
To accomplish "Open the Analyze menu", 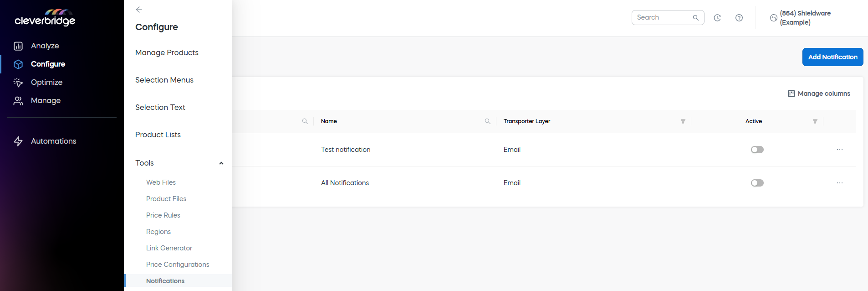I will (45, 46).
